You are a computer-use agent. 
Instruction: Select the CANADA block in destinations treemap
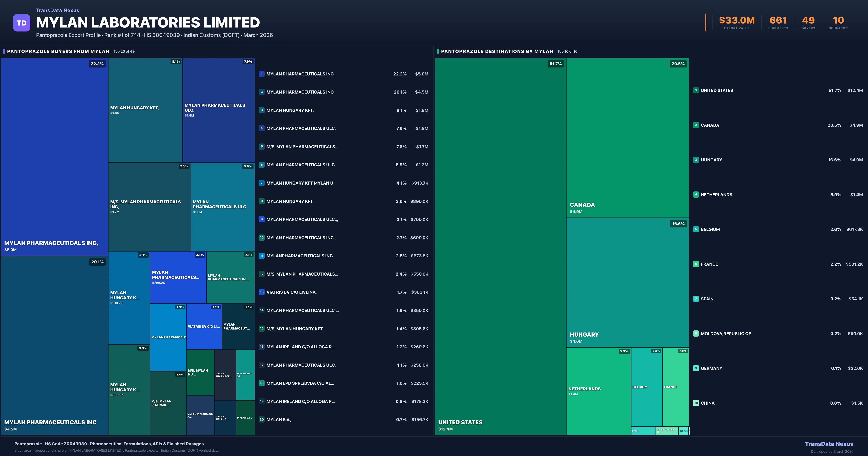coord(627,135)
